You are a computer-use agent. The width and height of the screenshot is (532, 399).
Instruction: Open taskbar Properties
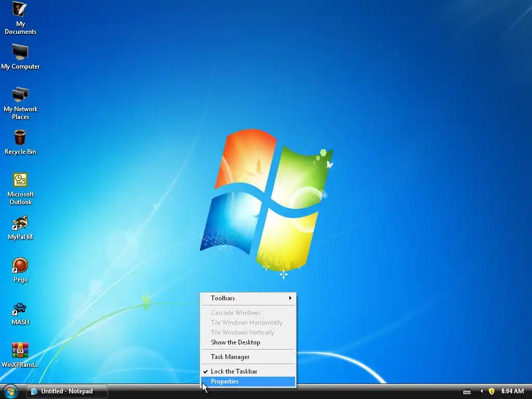click(x=248, y=381)
